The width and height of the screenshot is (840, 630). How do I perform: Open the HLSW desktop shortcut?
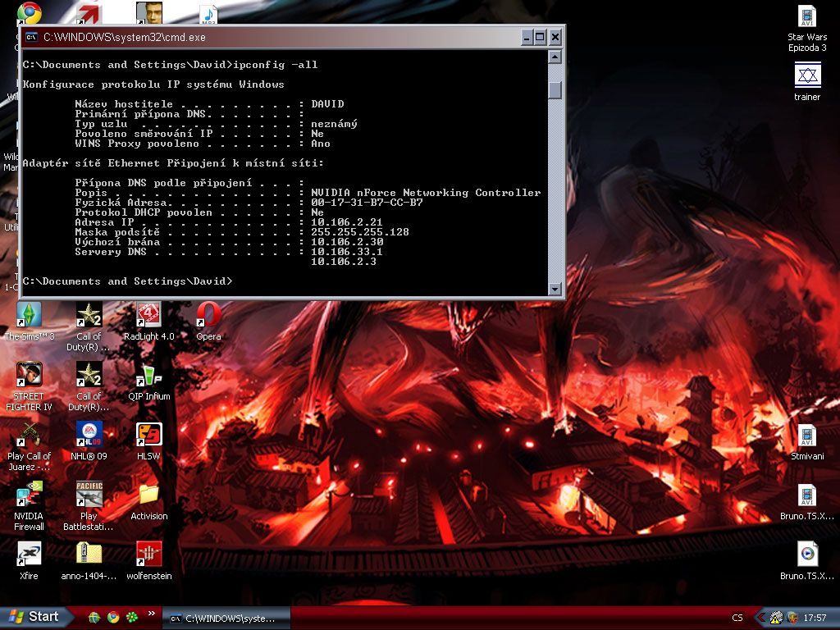pos(148,435)
